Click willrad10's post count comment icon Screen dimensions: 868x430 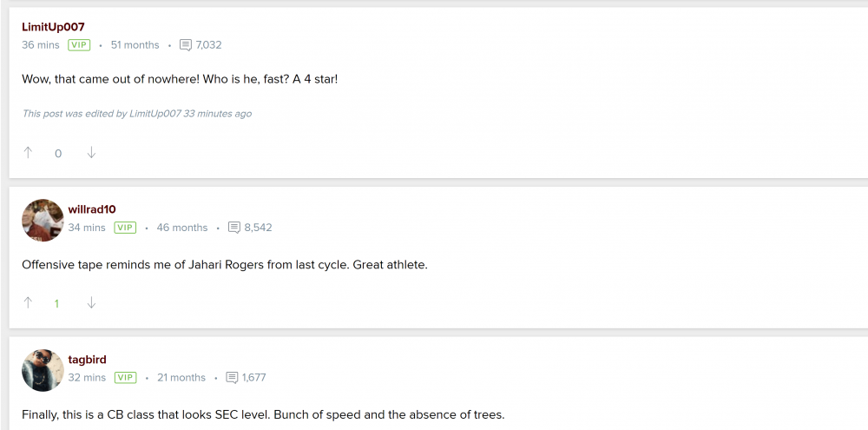click(233, 228)
